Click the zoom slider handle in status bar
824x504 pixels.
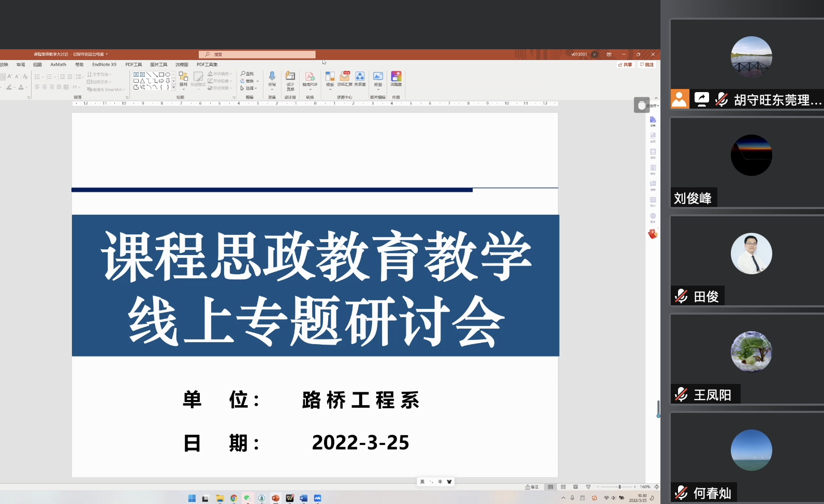[x=620, y=487]
